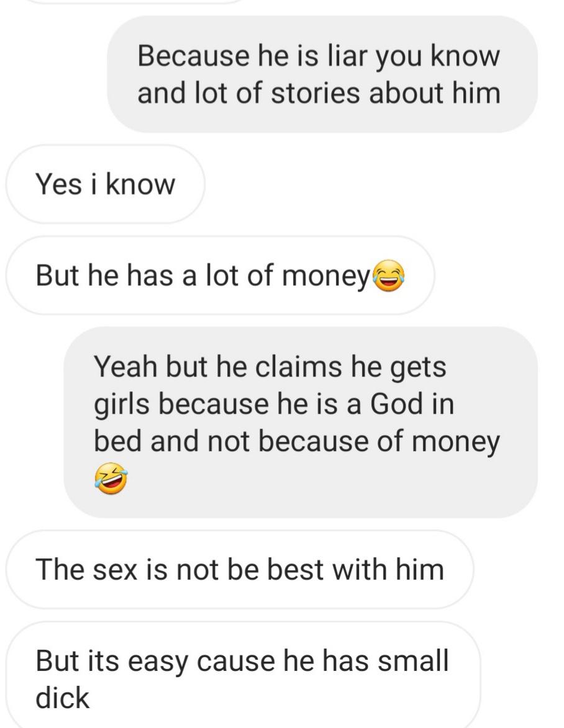Tap the partially visible bubble at the top edge
Image resolution: width=564 pixels, height=728 pixels.
pyautogui.click(x=135, y=1)
